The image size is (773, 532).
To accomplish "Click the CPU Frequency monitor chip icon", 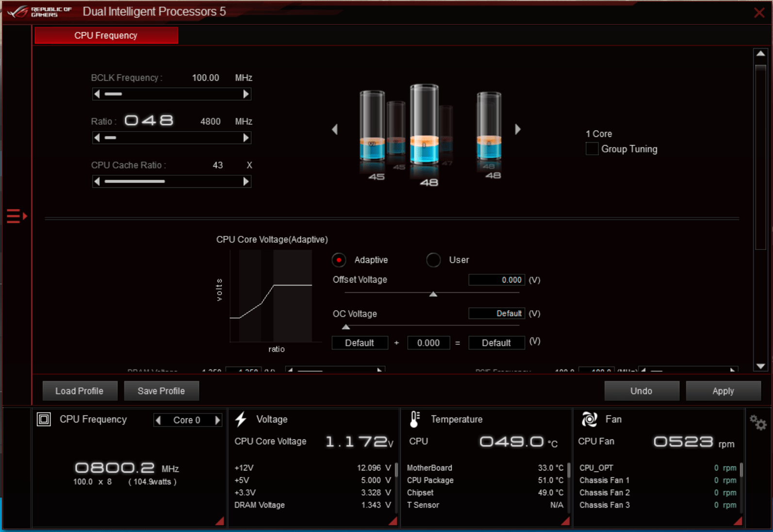I will (44, 419).
